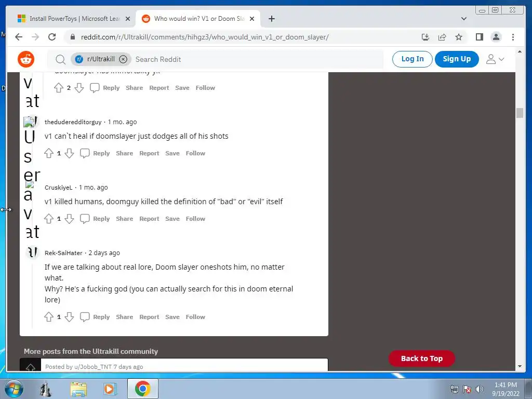The height and width of the screenshot is (399, 532).
Task: Open CruskiyeL user profile
Action: pyautogui.click(x=59, y=188)
